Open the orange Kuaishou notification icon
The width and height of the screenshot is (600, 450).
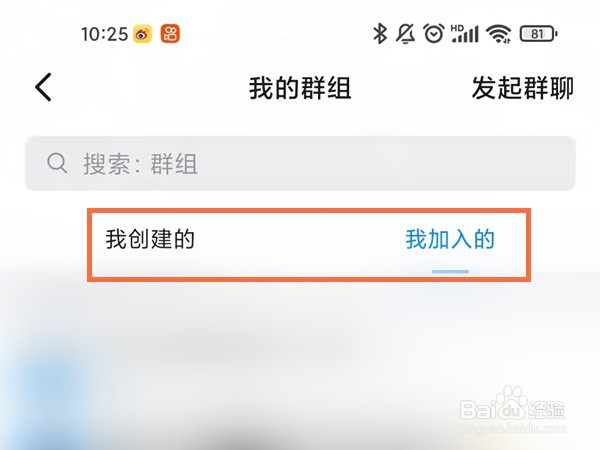[170, 34]
